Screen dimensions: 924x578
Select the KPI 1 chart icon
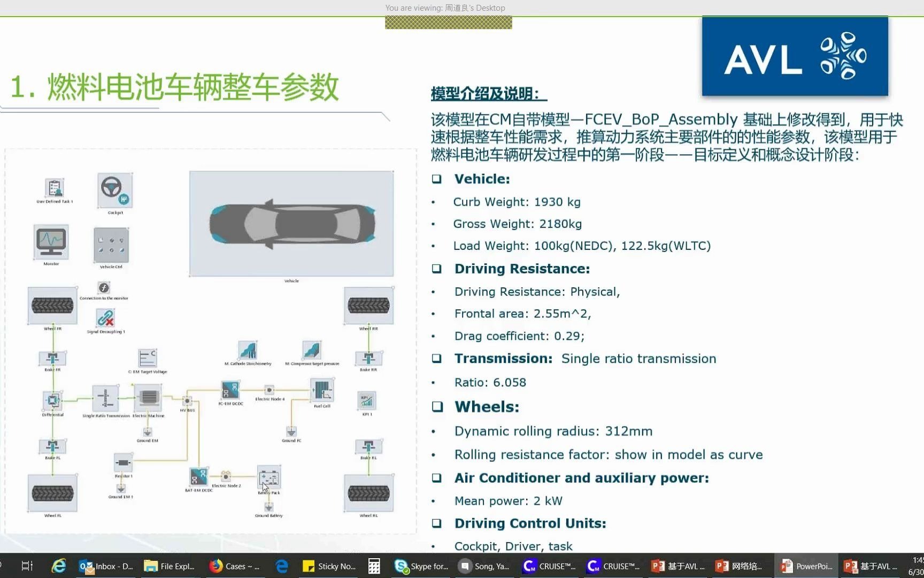pos(367,400)
